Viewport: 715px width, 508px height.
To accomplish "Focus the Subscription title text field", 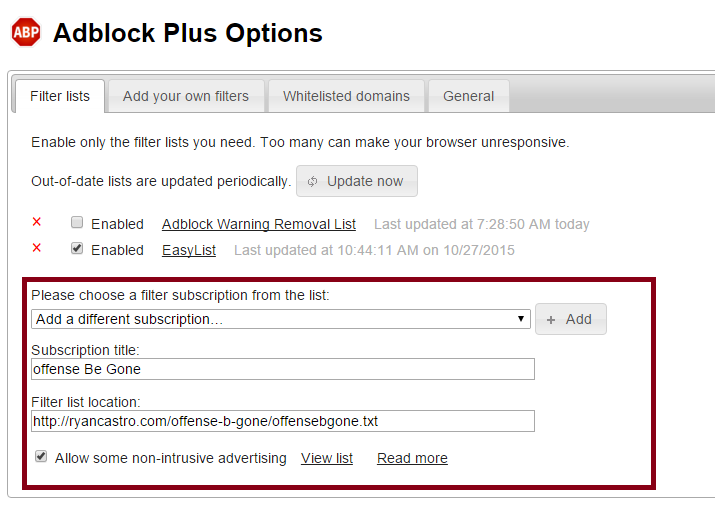I will pyautogui.click(x=283, y=370).
